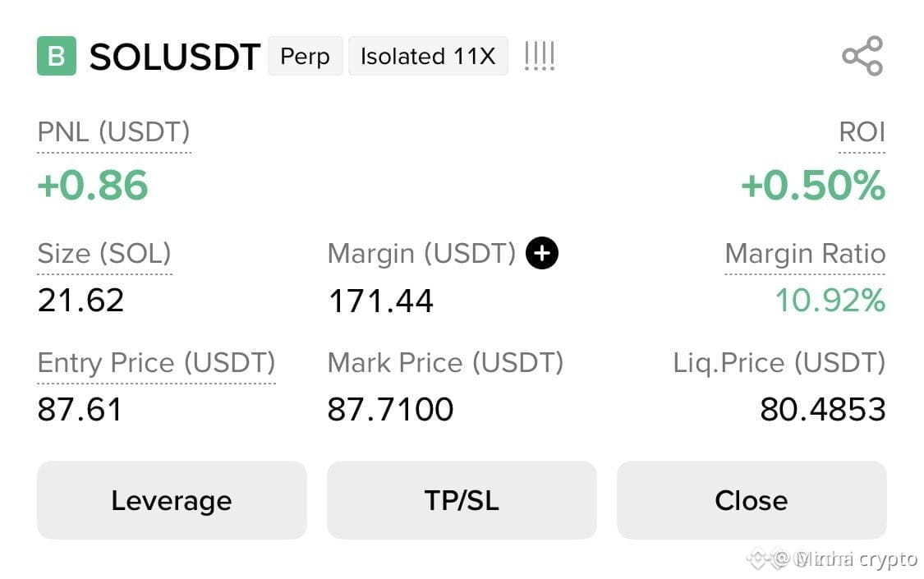Close the SOLUSDT position
The image size is (924, 579).
click(752, 500)
